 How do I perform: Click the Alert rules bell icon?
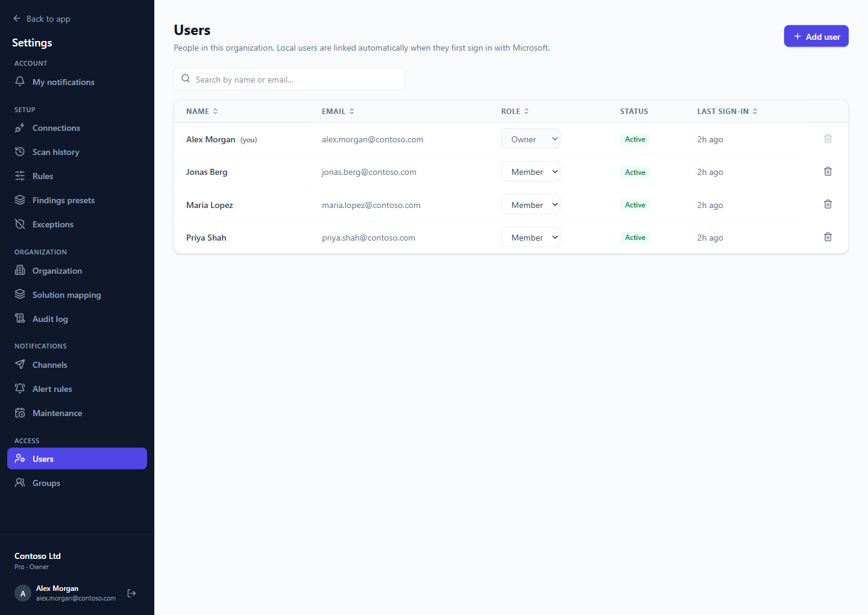click(x=20, y=389)
